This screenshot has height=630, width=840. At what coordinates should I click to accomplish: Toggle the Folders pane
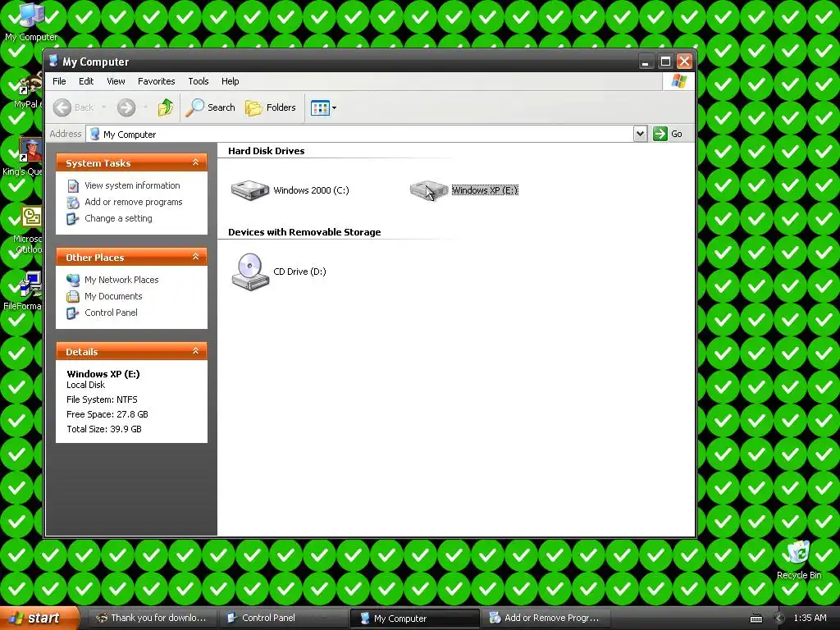pyautogui.click(x=271, y=107)
